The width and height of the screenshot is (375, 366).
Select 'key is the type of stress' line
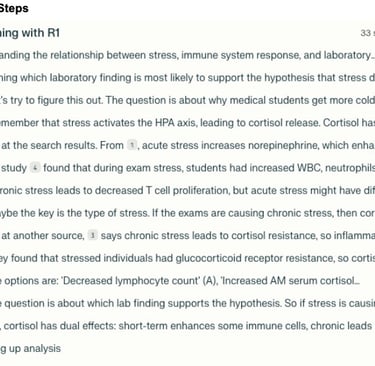(187, 213)
